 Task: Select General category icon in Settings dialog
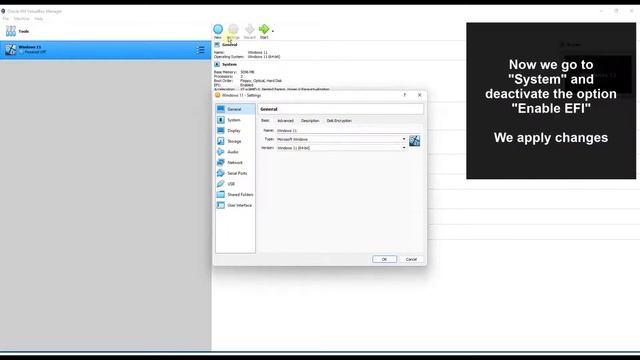[x=221, y=109]
